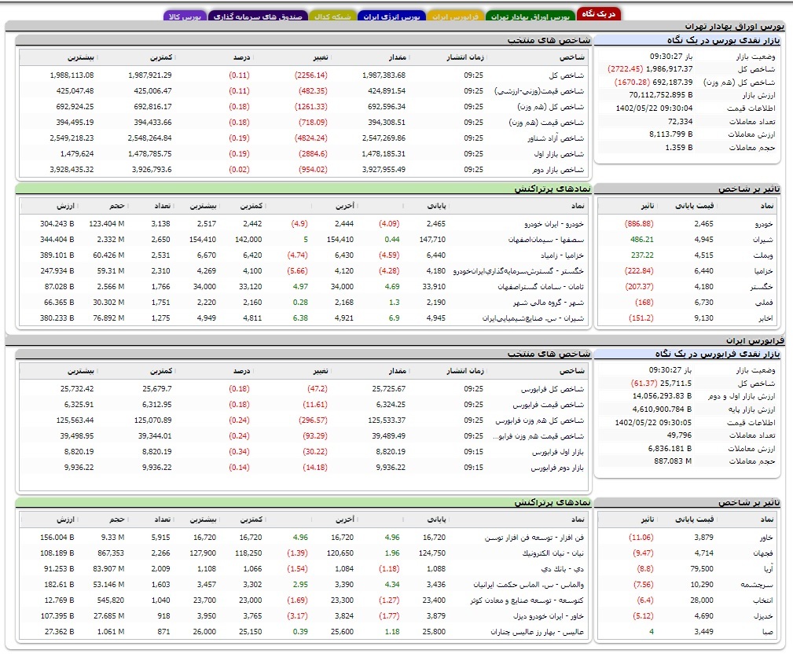Open the 'در یک نگاه' tab

tap(599, 14)
